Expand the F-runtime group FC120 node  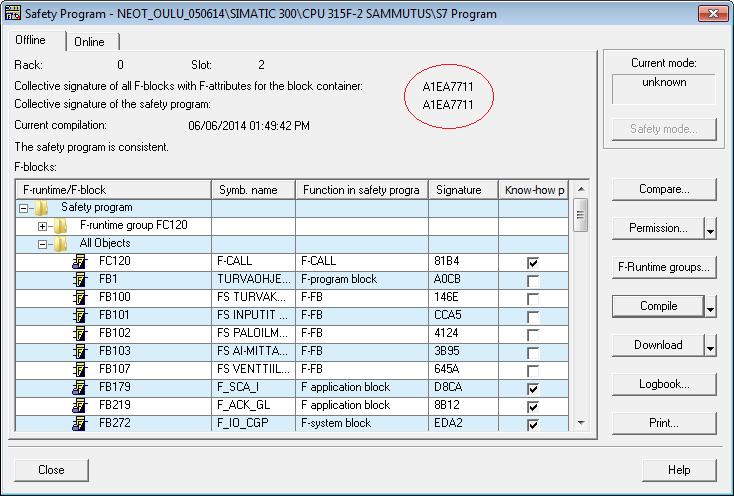click(43, 226)
